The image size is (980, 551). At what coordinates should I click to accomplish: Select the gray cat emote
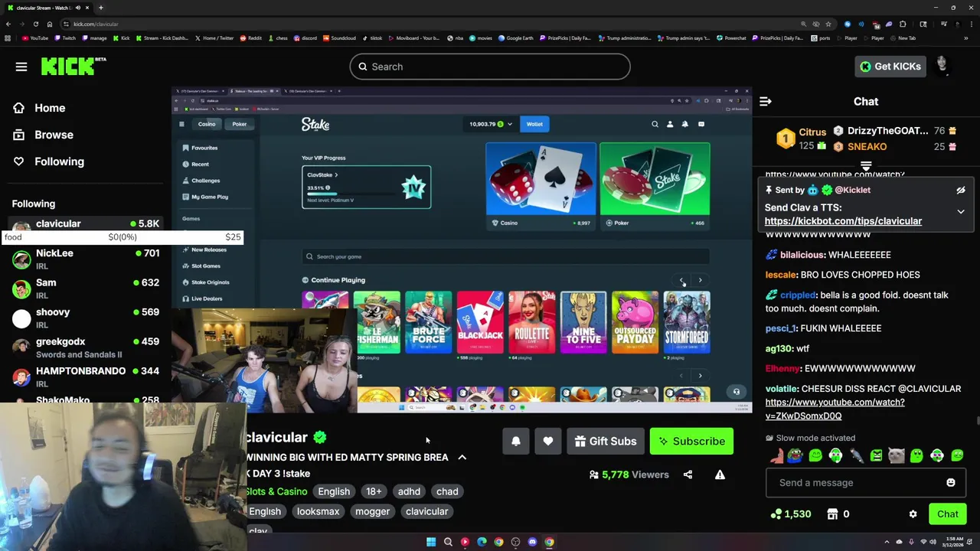897,456
